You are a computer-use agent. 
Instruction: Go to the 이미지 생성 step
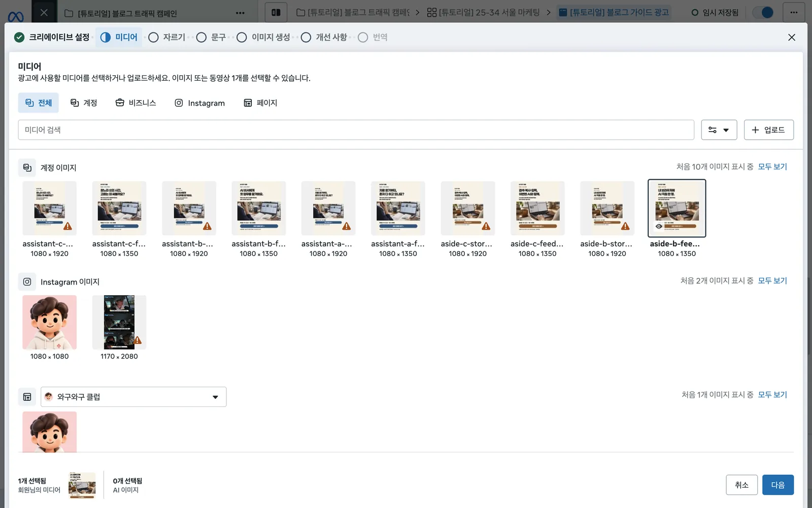click(264, 37)
